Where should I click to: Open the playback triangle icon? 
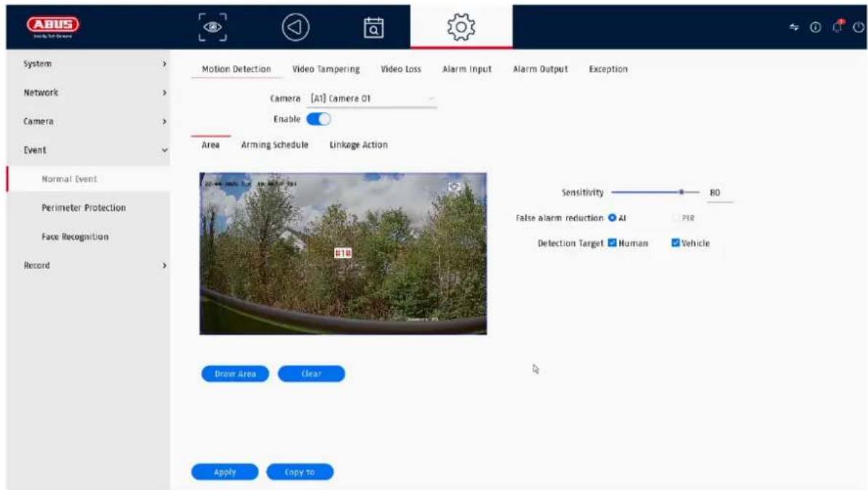[x=295, y=27]
